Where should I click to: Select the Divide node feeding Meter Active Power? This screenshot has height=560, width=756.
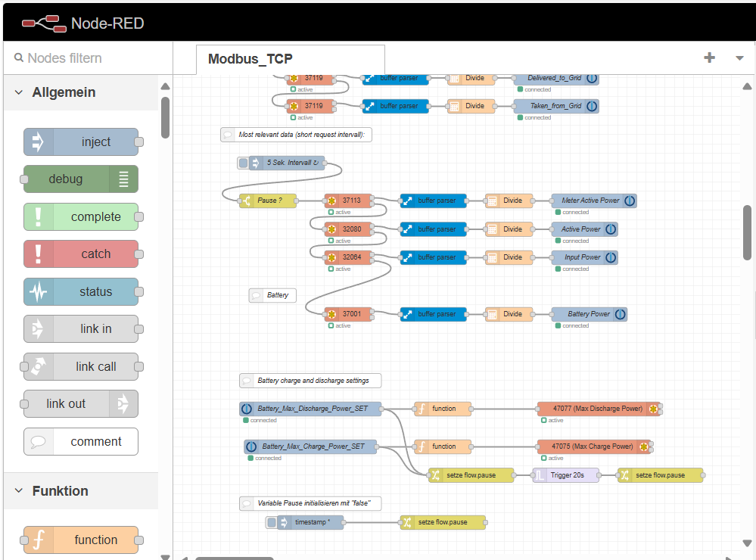(509, 201)
